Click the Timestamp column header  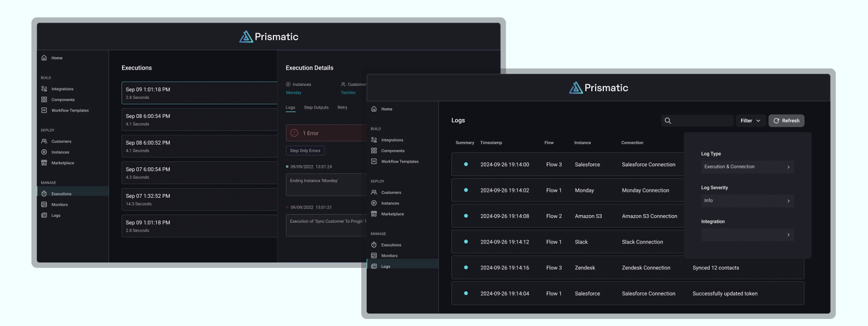[491, 143]
